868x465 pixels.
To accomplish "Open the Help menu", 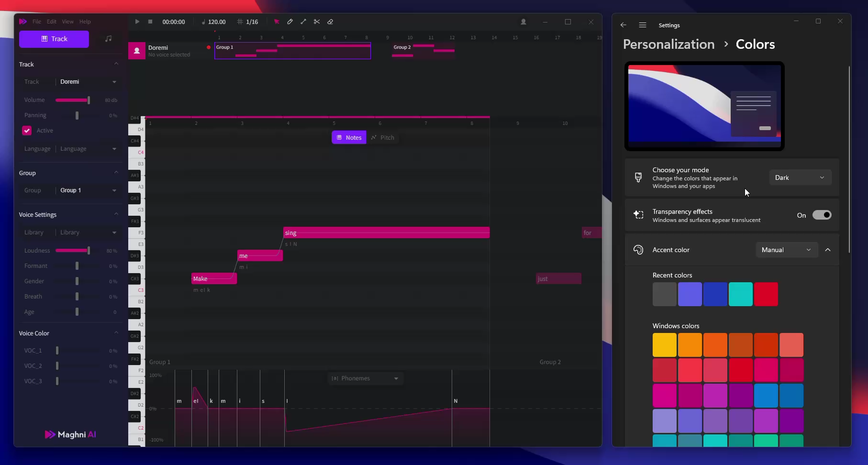I will (85, 22).
